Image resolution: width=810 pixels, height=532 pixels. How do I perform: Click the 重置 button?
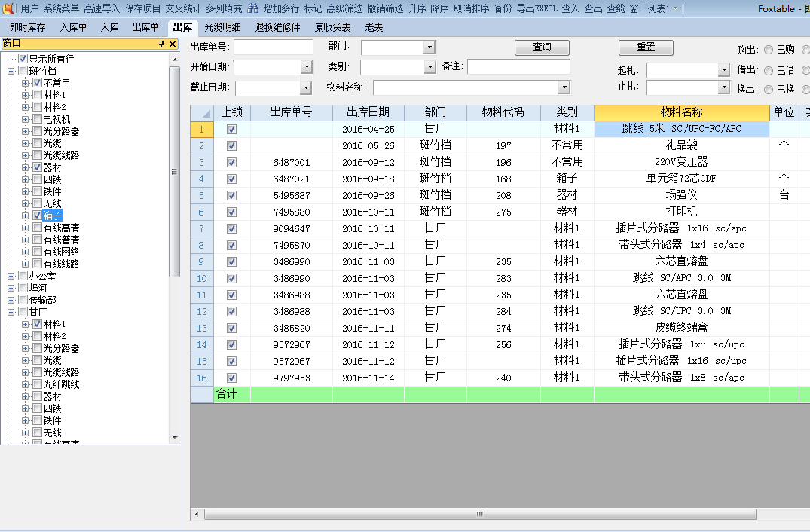[646, 47]
